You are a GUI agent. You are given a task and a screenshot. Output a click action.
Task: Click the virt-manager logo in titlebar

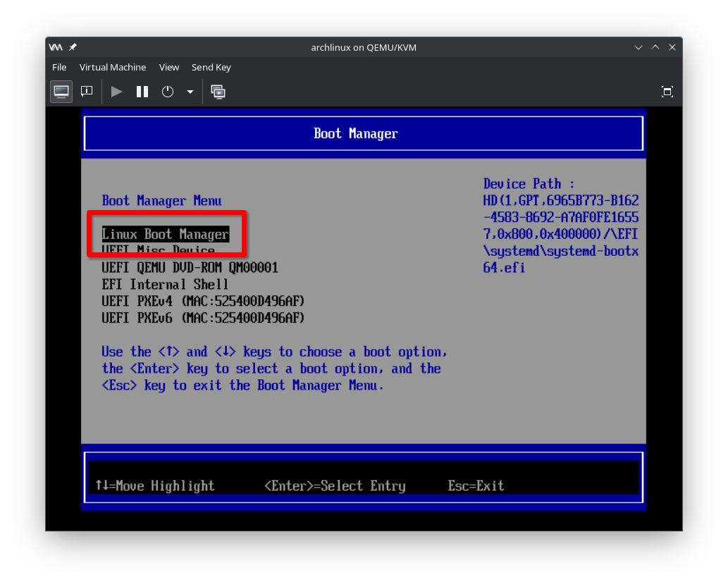(x=54, y=47)
